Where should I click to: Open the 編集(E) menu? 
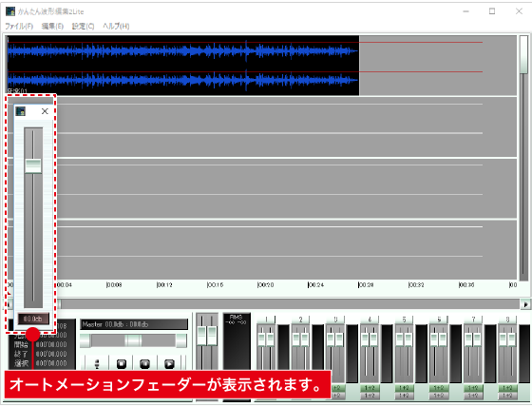pyautogui.click(x=52, y=27)
